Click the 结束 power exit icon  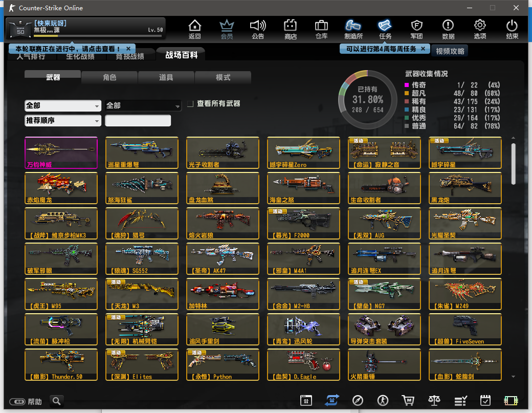coord(512,29)
